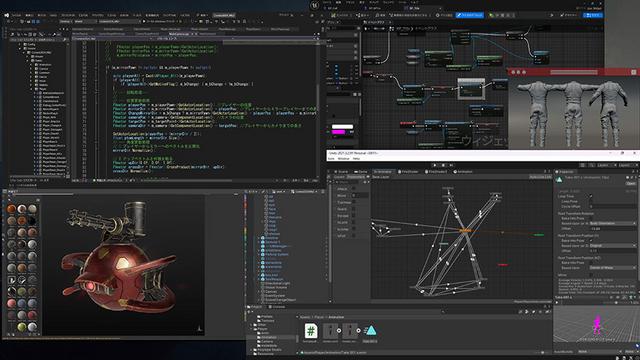Click the Unreal Engine logo icon
Screen dimensions: 640x360
tap(314, 5)
